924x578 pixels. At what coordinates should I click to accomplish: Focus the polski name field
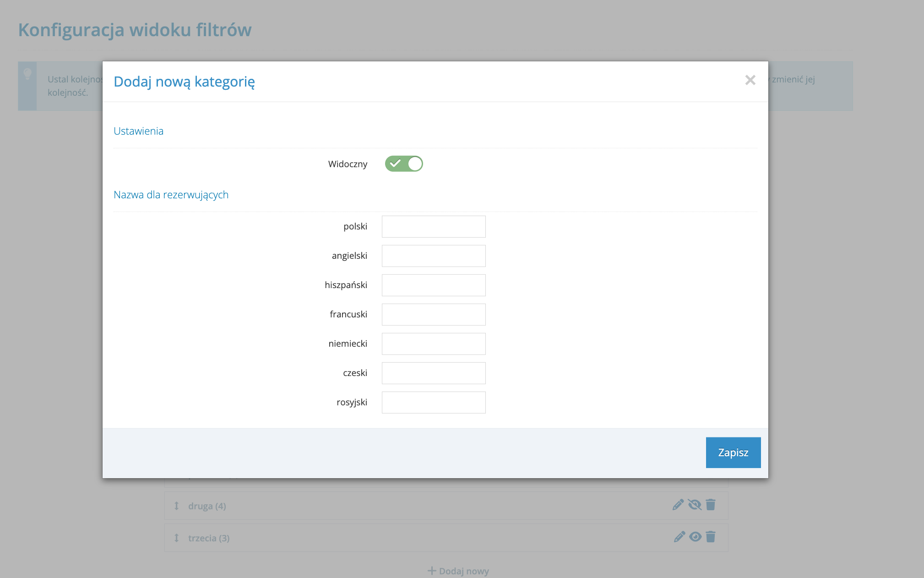coord(434,227)
